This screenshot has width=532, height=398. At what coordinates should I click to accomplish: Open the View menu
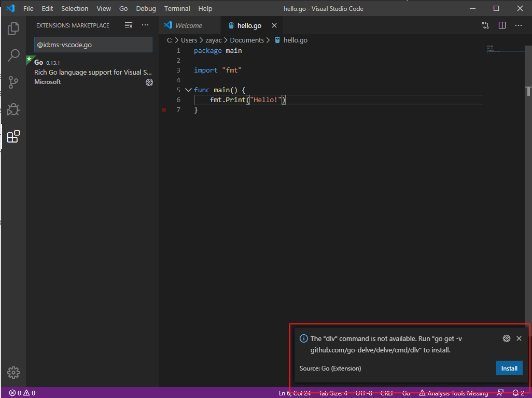click(x=104, y=8)
